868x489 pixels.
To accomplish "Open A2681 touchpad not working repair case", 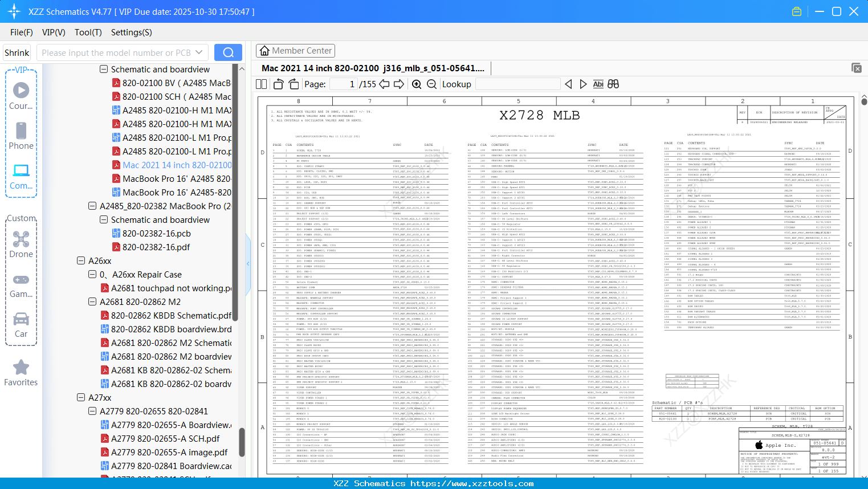I will pos(166,288).
